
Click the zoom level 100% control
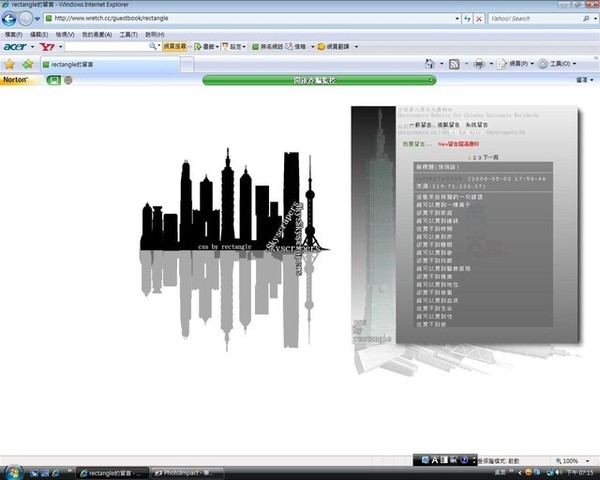[x=567, y=461]
